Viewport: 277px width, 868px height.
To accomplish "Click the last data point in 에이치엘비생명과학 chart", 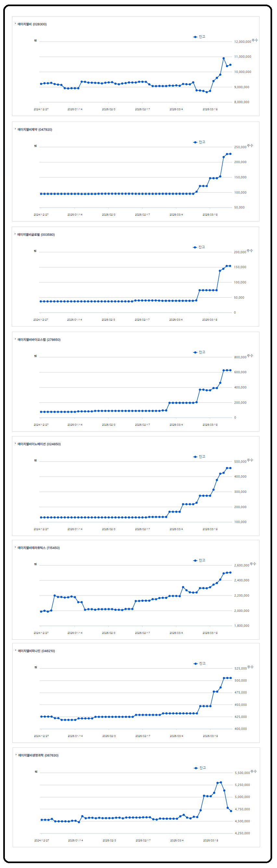I will tap(231, 811).
